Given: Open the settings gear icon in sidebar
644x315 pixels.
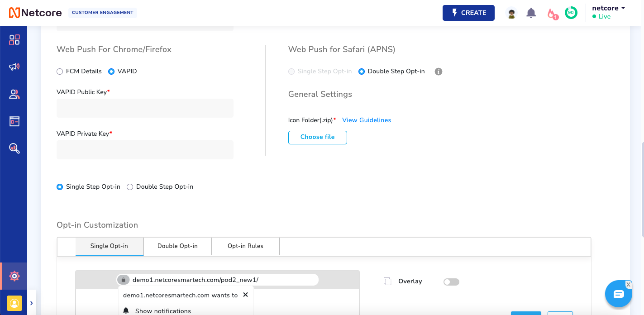Looking at the screenshot, I should tap(14, 276).
